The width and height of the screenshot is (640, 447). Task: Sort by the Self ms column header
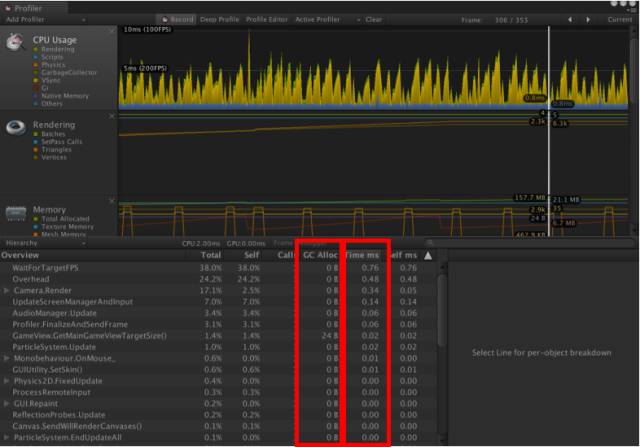click(x=403, y=256)
